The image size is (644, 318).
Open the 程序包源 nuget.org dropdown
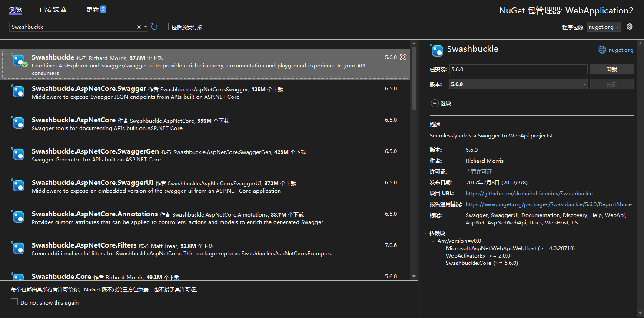click(x=604, y=27)
